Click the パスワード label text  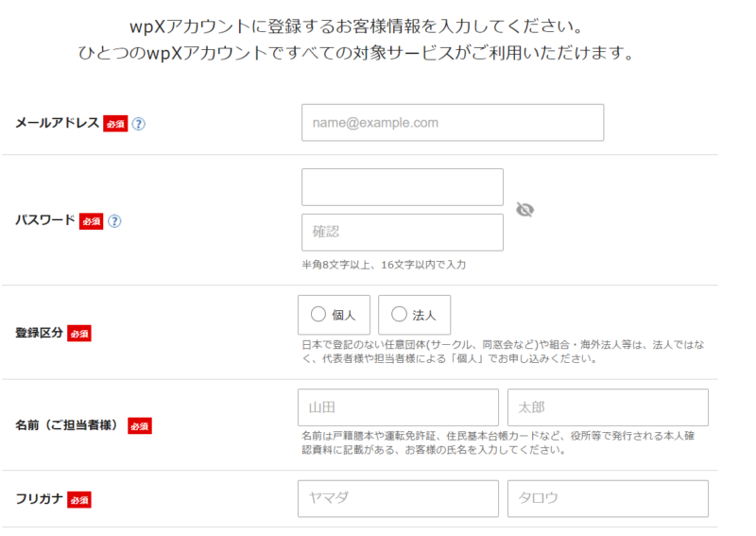[x=45, y=220]
